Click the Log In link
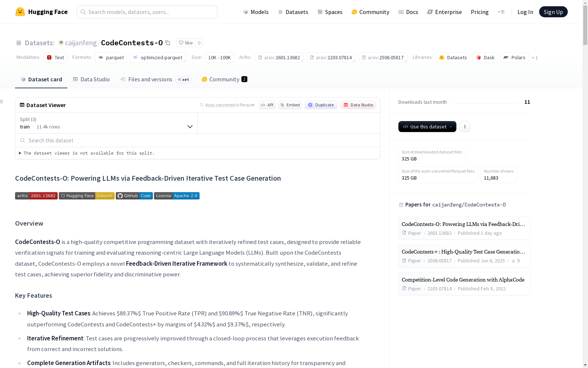588x368 pixels. pos(525,12)
